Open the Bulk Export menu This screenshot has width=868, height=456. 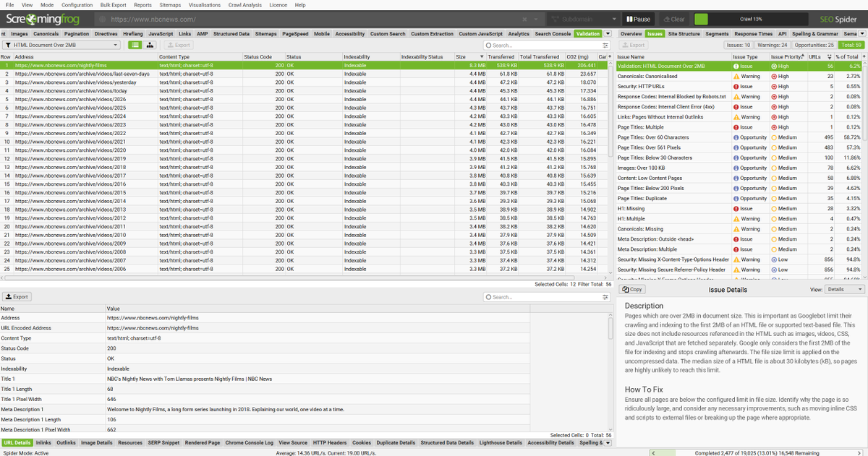(x=114, y=5)
